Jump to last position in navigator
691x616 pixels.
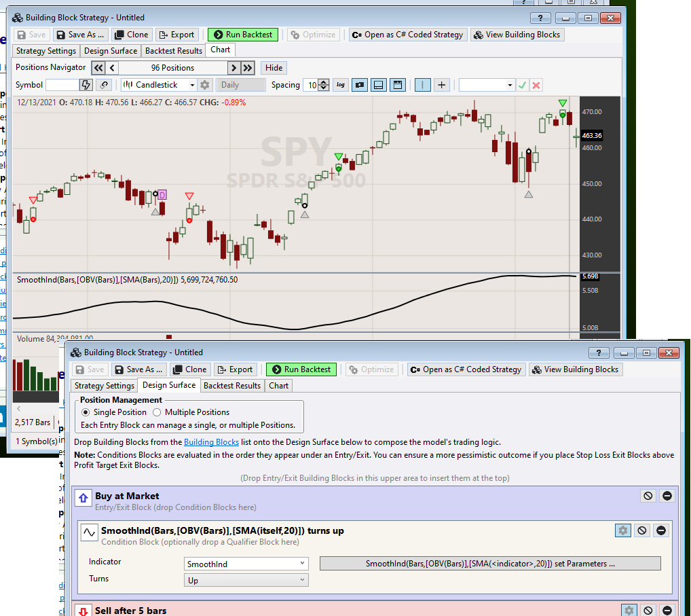coord(248,68)
